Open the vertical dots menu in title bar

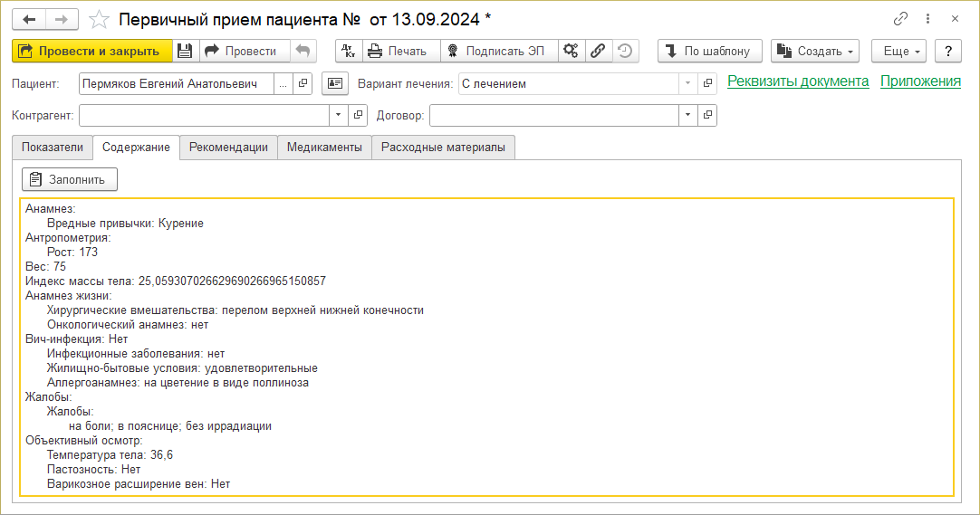click(928, 19)
